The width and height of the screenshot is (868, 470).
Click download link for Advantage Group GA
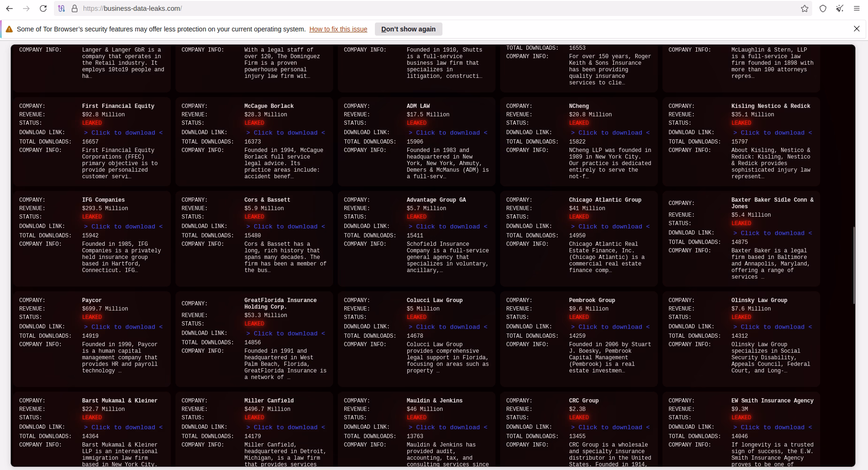tap(448, 227)
